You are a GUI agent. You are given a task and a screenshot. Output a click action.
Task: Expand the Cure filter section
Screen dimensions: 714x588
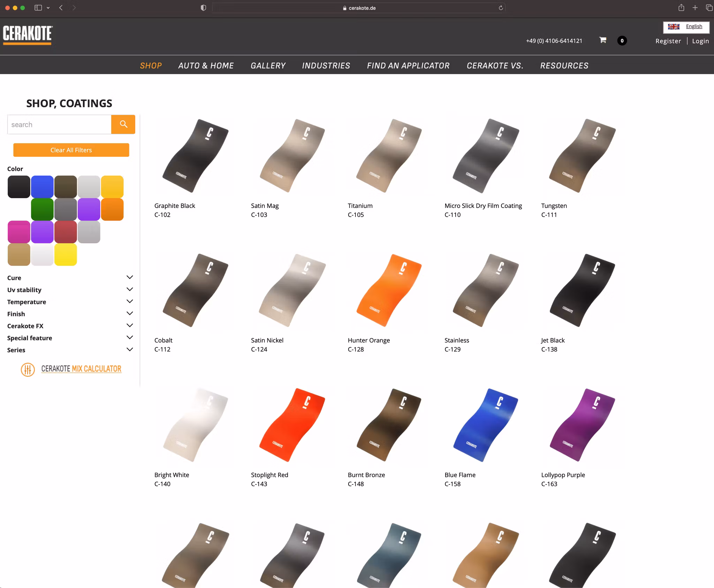[x=130, y=277]
